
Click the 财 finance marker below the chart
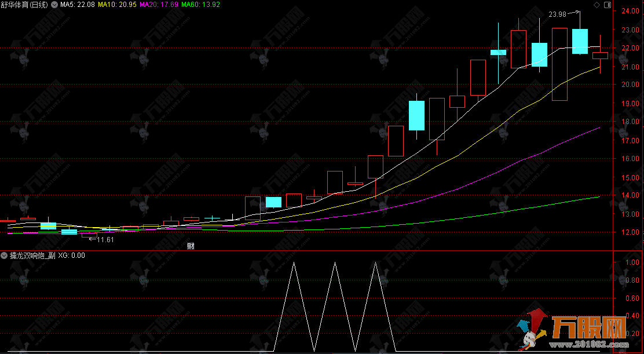point(191,246)
